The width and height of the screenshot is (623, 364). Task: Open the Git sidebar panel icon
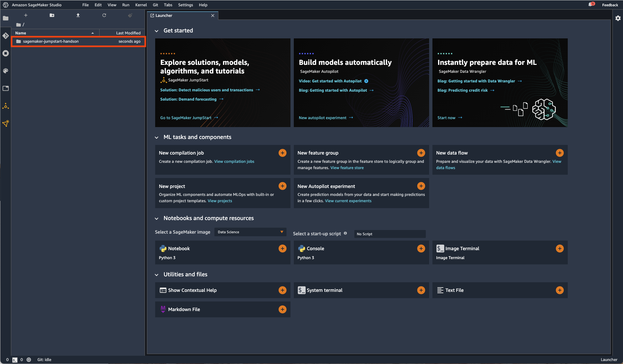tap(6, 36)
